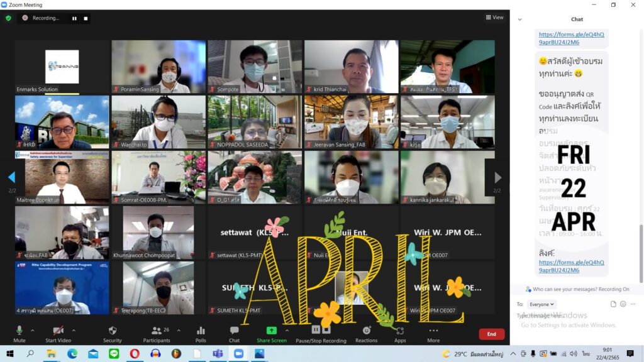Expand share options arrow next to Share Screen

coord(287,331)
